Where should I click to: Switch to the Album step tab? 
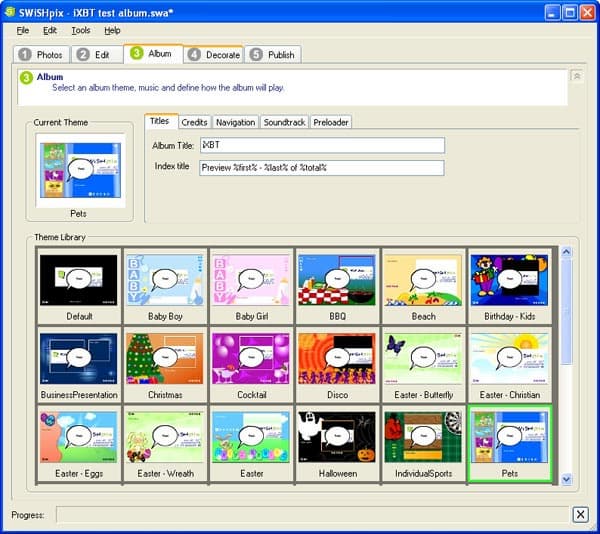(x=153, y=54)
